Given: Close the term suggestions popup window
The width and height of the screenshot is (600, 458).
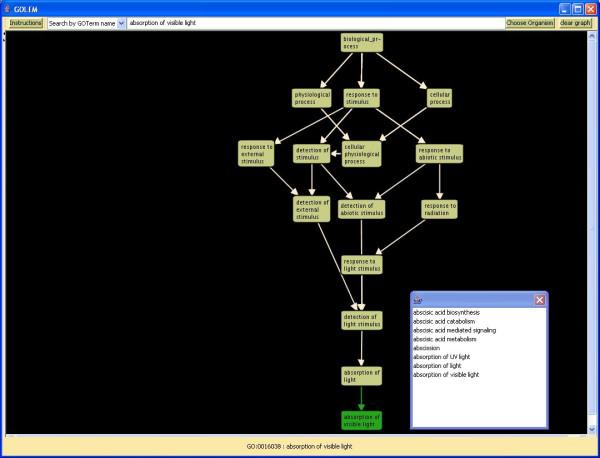Looking at the screenshot, I should click(x=539, y=299).
